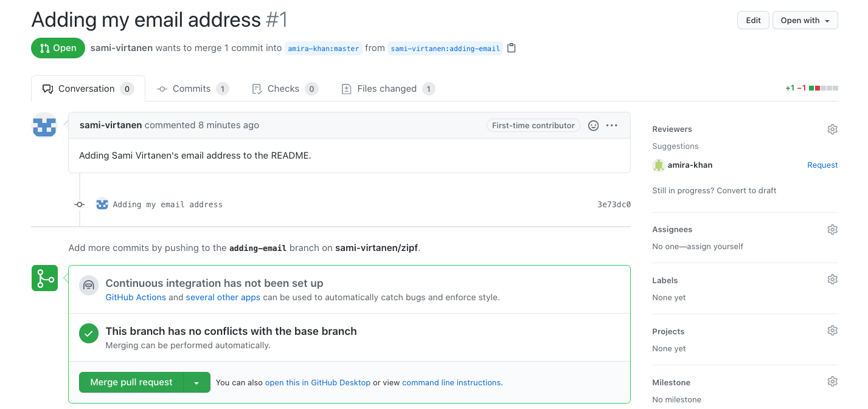Click the Reviewers heading
The image size is (868, 409).
tap(672, 129)
